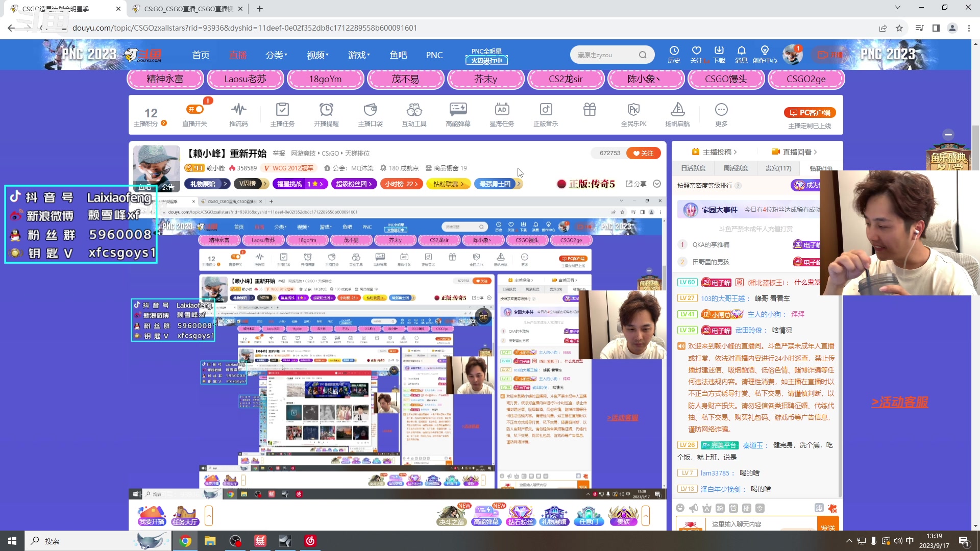Viewport: 980px width, 551px height.
Task: Click the 滤 chat filter icon
Action: [x=819, y=508]
